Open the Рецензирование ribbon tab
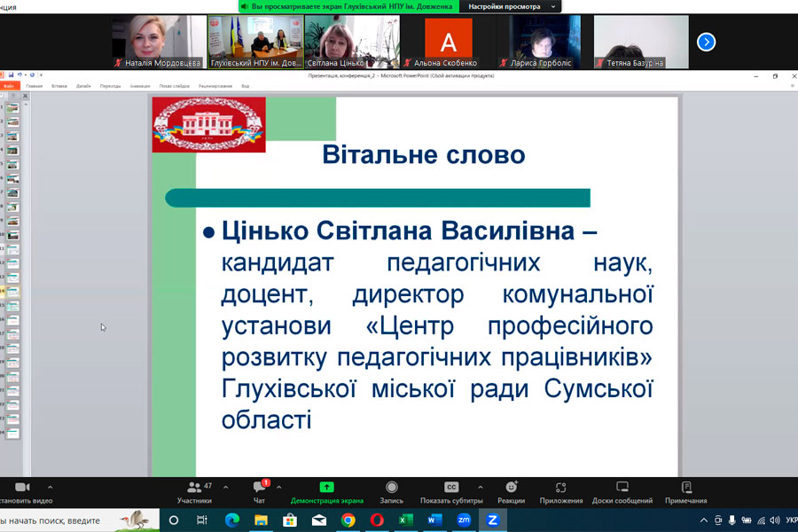This screenshot has width=798, height=532. [215, 86]
